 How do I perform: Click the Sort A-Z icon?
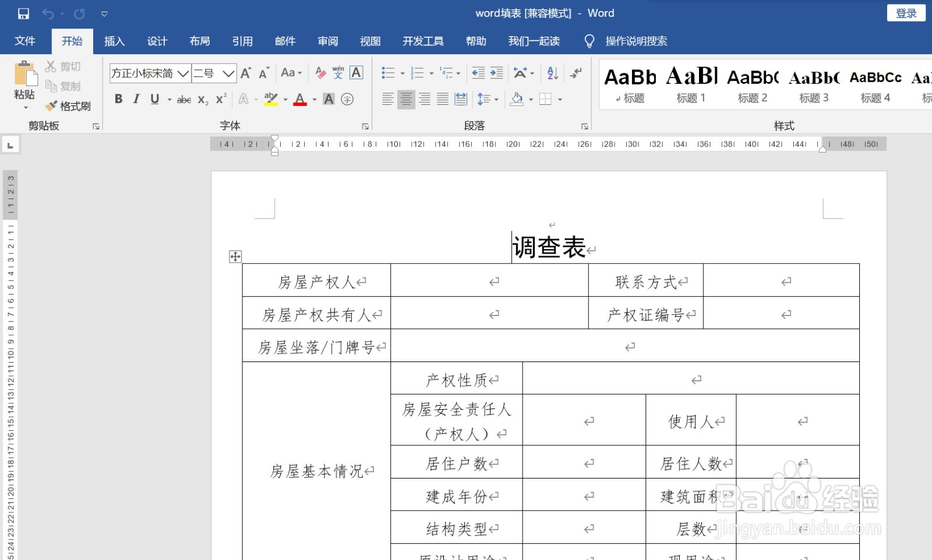pyautogui.click(x=553, y=73)
